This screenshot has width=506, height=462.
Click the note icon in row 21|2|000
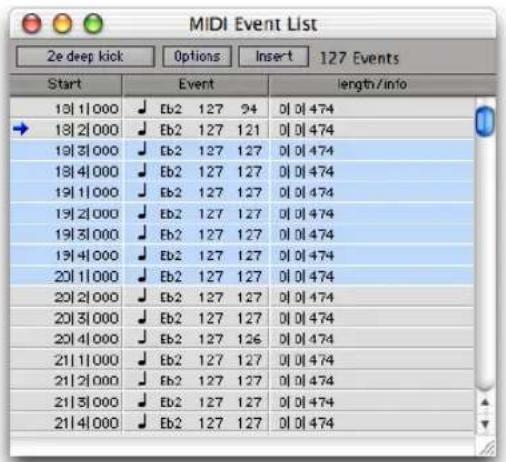pos(142,380)
